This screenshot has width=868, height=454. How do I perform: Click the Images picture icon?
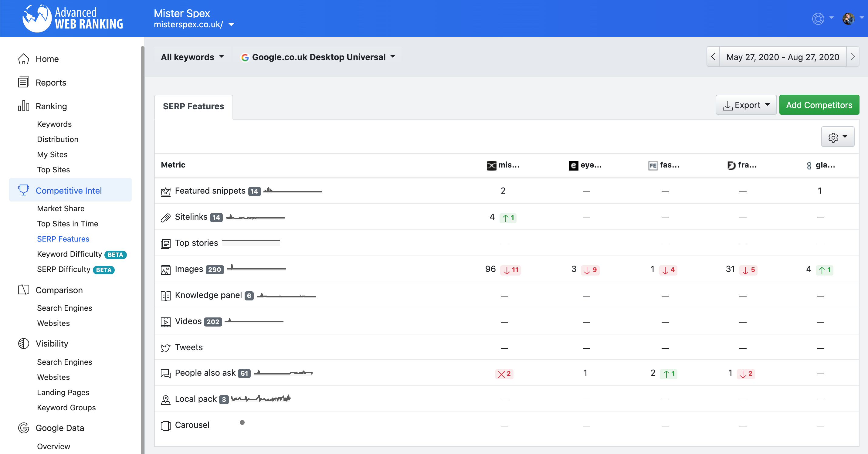165,269
